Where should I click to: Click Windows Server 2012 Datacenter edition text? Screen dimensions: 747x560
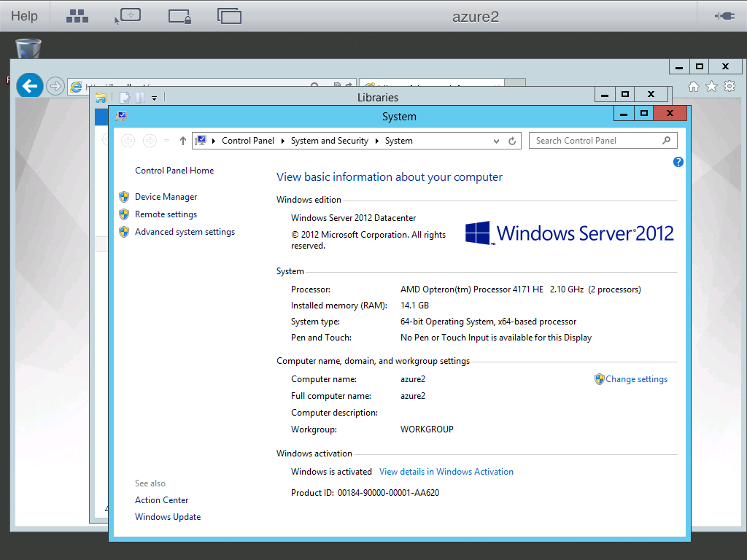[x=354, y=217]
